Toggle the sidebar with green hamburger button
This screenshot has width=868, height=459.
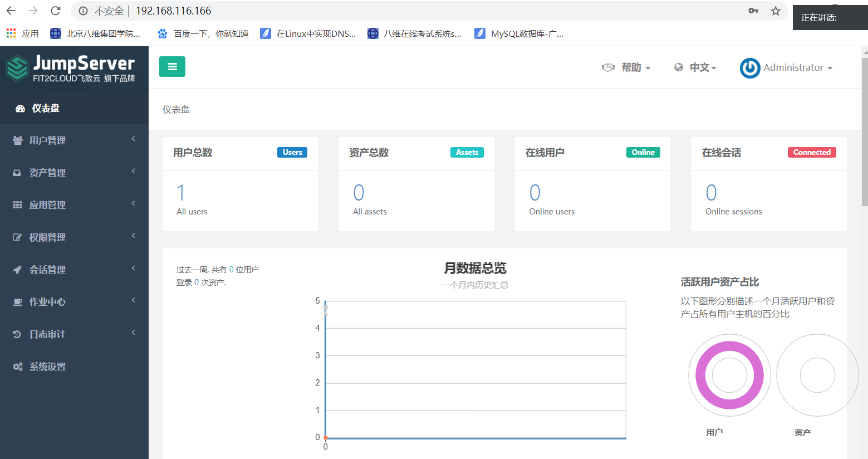(x=172, y=66)
